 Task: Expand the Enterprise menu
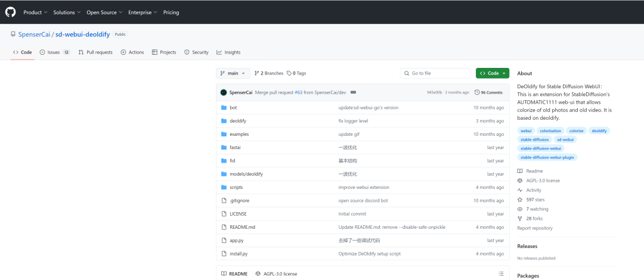pyautogui.click(x=143, y=13)
